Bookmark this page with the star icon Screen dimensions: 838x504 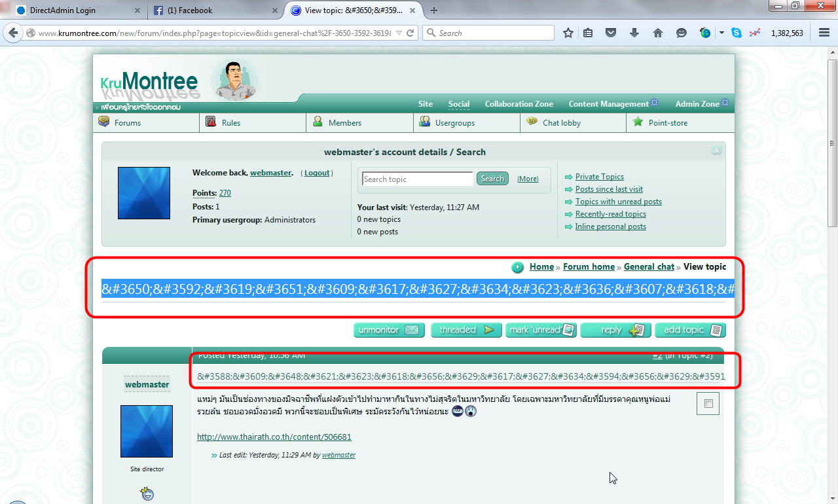tap(568, 33)
